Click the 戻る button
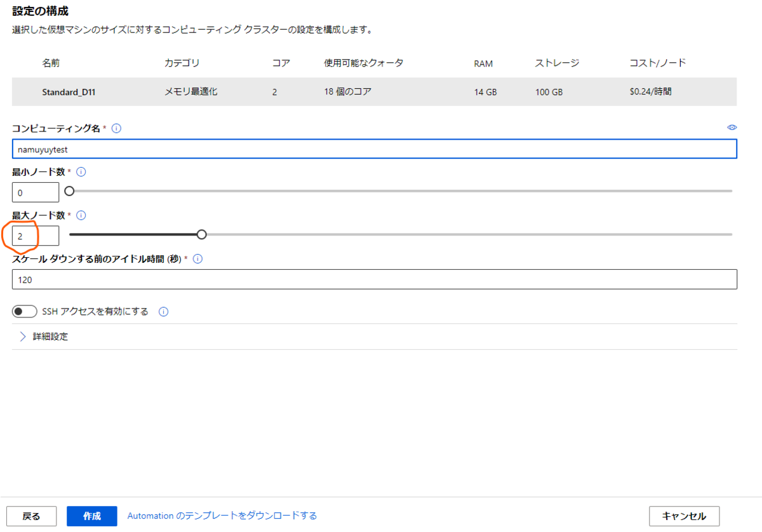The height and width of the screenshot is (532, 762). click(31, 515)
